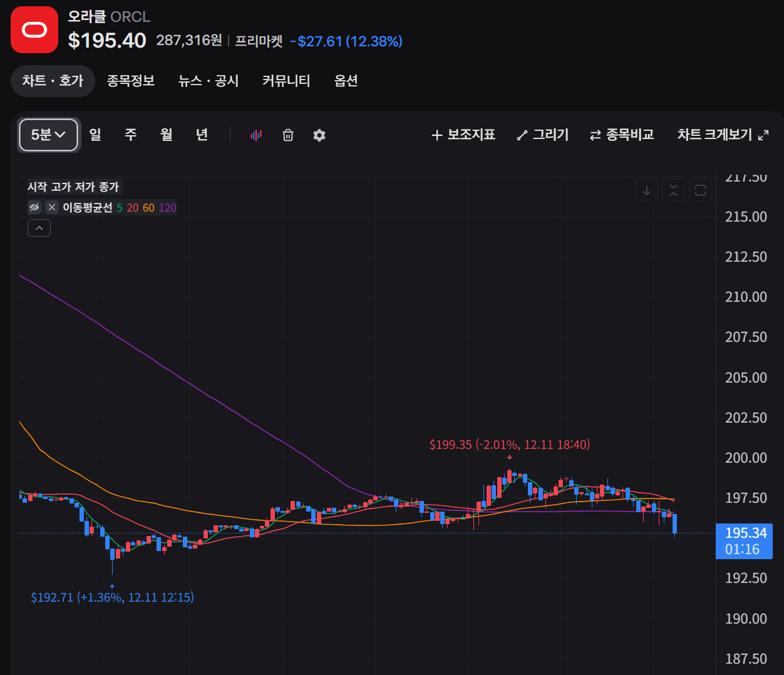Open the 뉴스 · 공시 tab
Screen dimensions: 784x675
209,81
